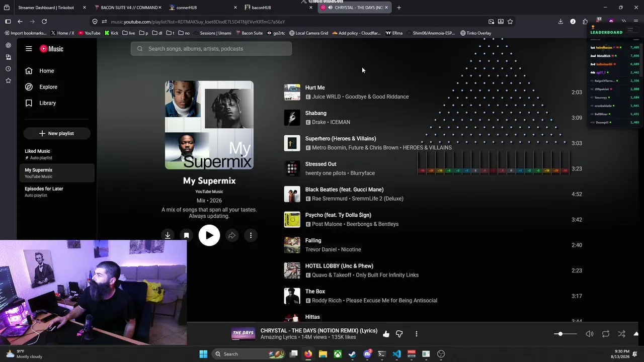Open the twenty one pilots artist link

(325, 173)
